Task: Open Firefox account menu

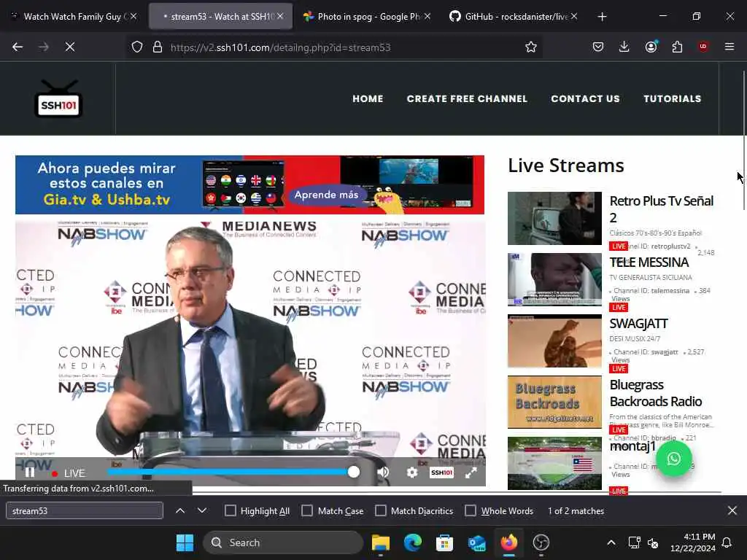Action: pos(651,47)
